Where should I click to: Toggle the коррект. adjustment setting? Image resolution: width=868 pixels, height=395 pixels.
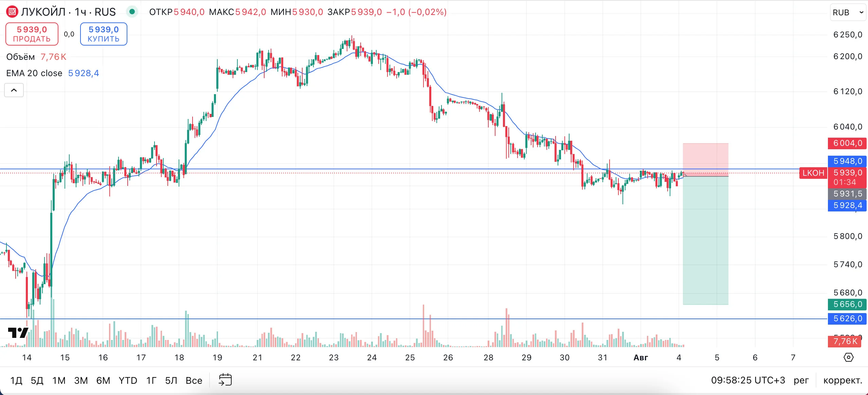(x=843, y=380)
